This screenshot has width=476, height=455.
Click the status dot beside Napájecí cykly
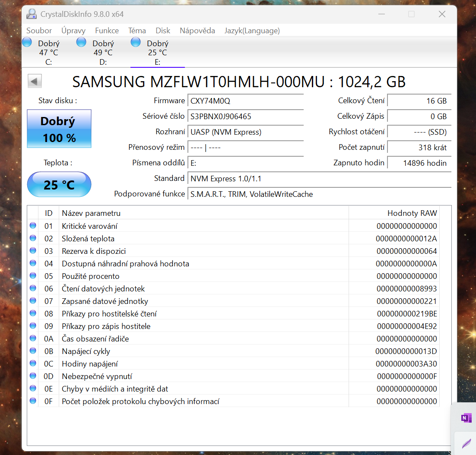[32, 351]
